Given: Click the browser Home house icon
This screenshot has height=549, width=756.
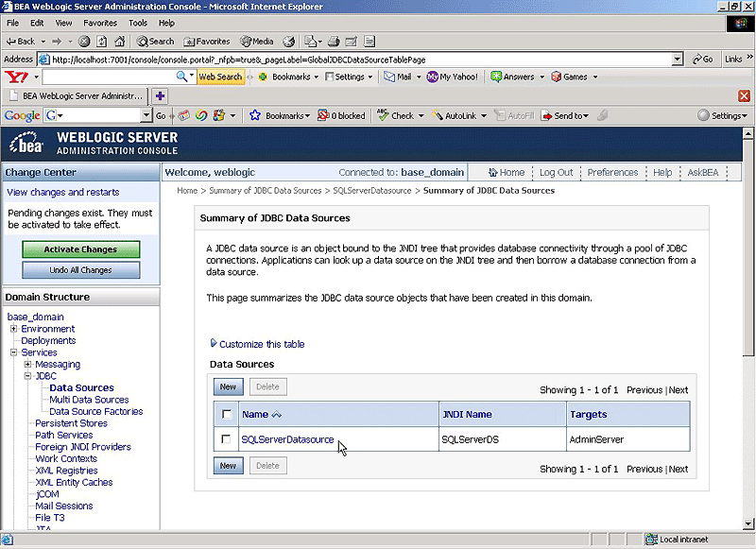Looking at the screenshot, I should (x=120, y=42).
